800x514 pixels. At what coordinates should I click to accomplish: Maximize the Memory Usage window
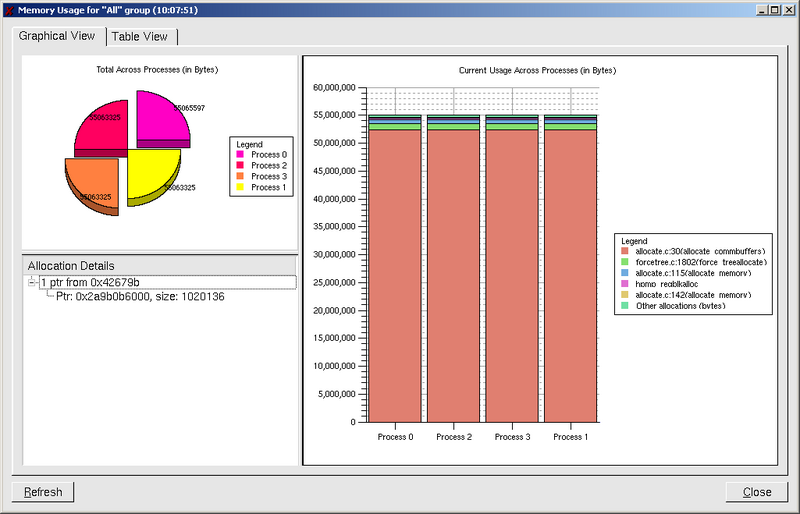pyautogui.click(x=776, y=9)
